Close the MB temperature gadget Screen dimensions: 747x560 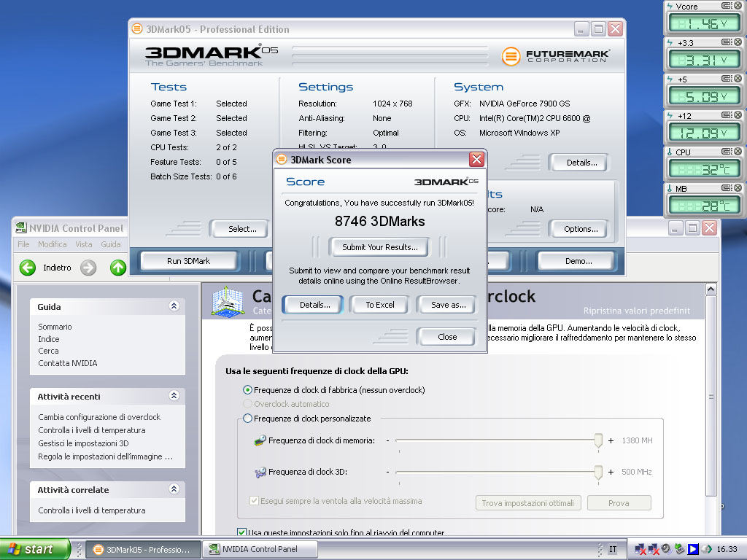tap(738, 187)
